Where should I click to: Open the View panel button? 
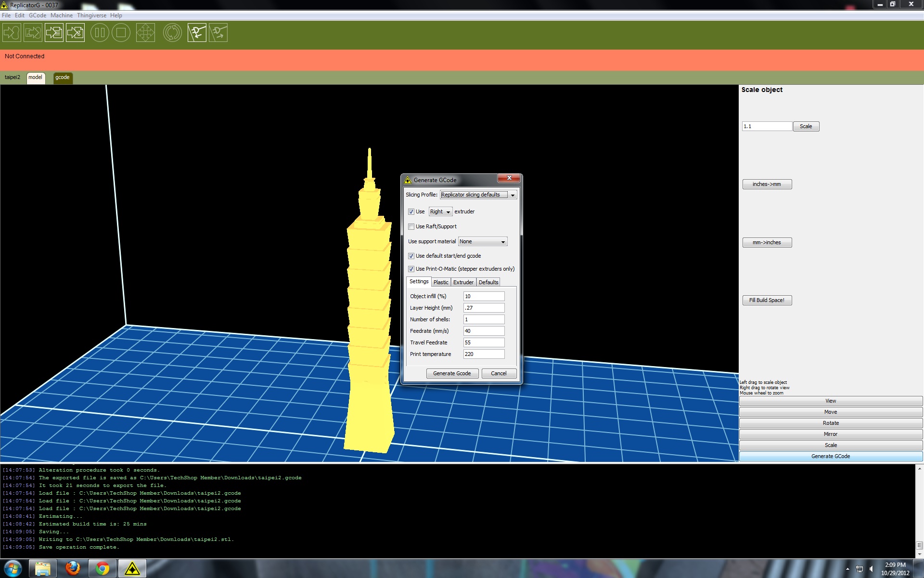click(x=831, y=401)
